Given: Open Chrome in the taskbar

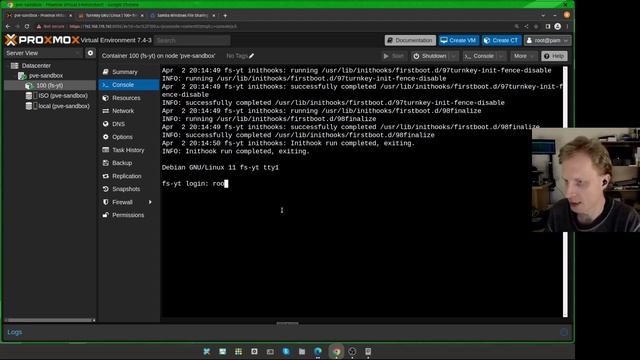Looking at the screenshot, I should [x=336, y=351].
